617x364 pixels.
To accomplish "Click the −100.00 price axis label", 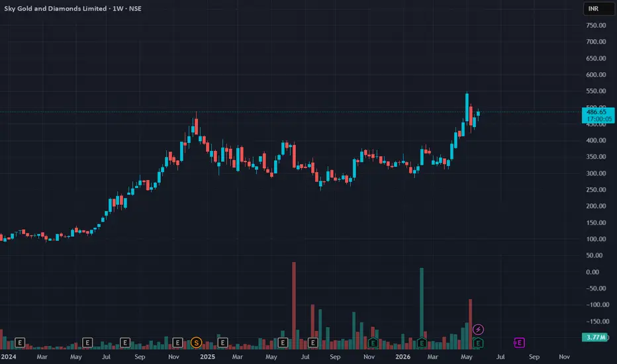I will point(597,305).
